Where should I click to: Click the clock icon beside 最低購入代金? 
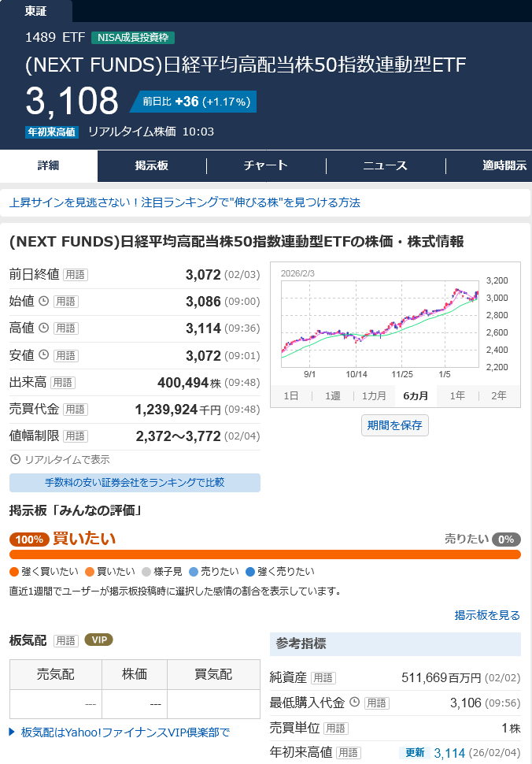coord(354,703)
